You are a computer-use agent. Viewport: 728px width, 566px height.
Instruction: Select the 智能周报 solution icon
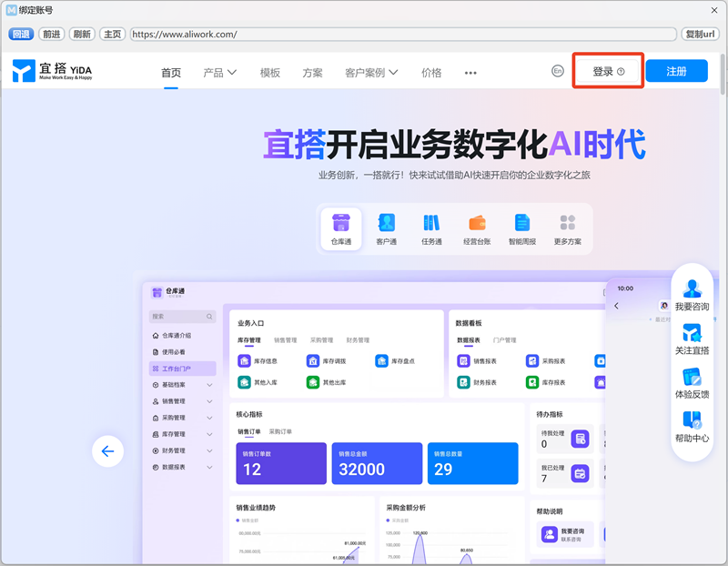(x=522, y=222)
